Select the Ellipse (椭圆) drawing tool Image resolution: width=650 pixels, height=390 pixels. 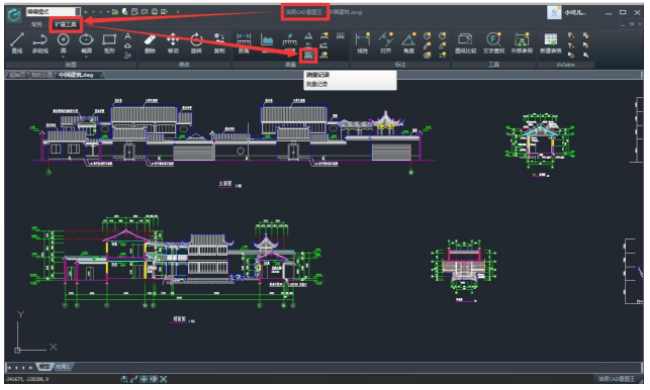click(86, 42)
